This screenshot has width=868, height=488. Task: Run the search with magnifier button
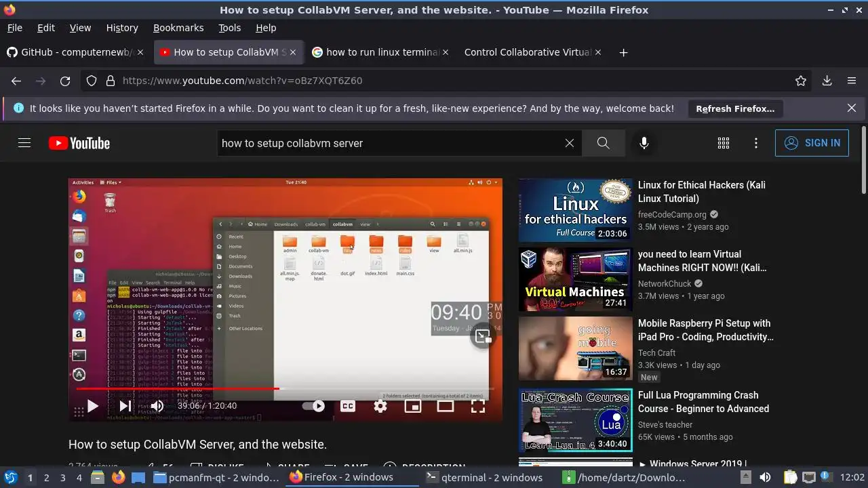tap(604, 143)
